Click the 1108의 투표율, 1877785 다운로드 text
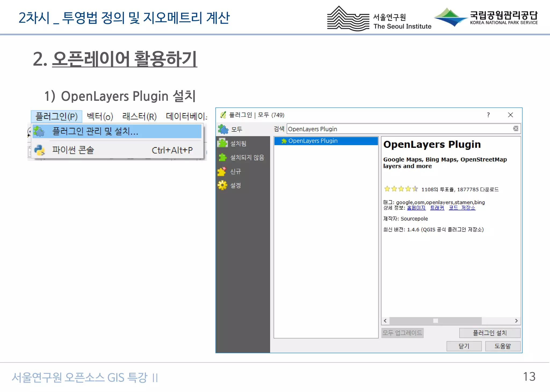 click(x=460, y=189)
